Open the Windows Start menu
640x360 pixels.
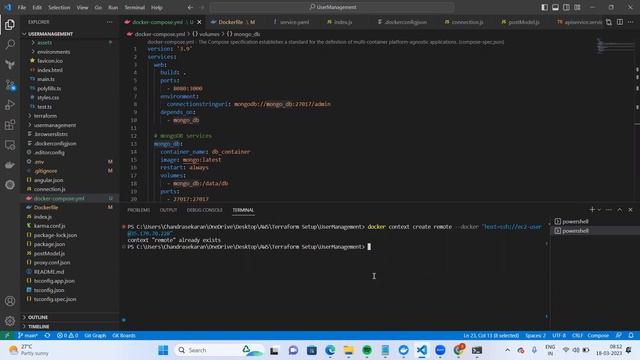pos(163,350)
